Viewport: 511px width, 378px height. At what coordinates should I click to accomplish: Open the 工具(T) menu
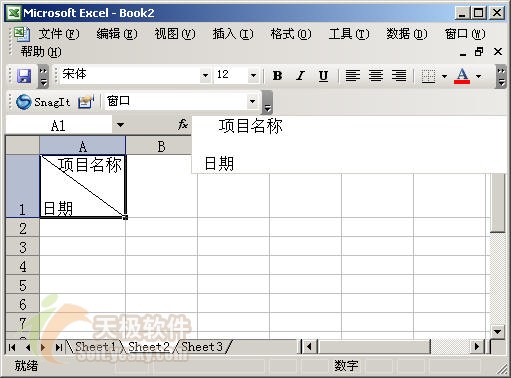(349, 34)
